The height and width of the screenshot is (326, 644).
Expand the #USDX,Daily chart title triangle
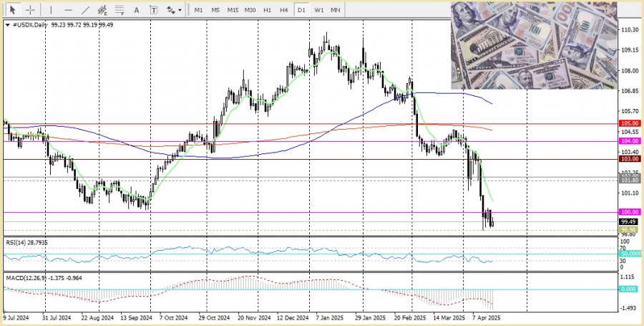pyautogui.click(x=7, y=24)
